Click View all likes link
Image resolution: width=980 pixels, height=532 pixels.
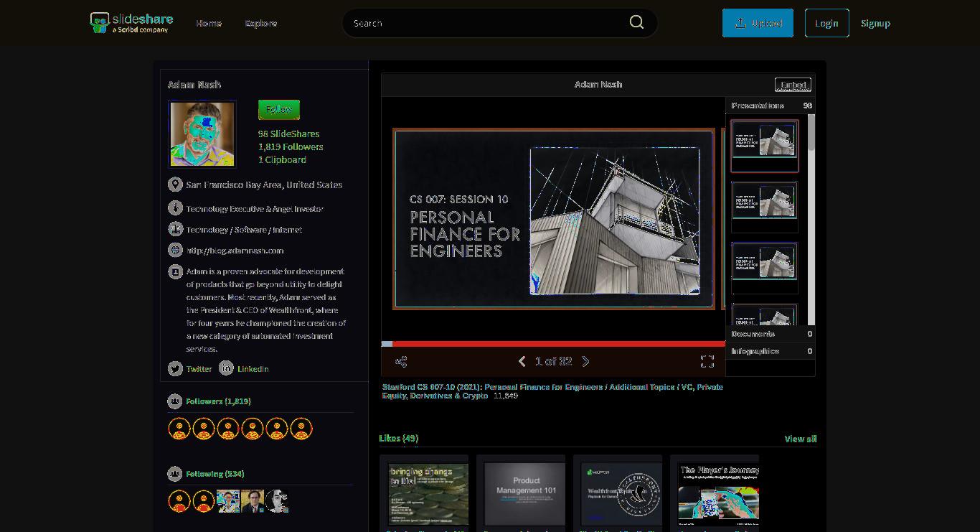click(x=801, y=439)
